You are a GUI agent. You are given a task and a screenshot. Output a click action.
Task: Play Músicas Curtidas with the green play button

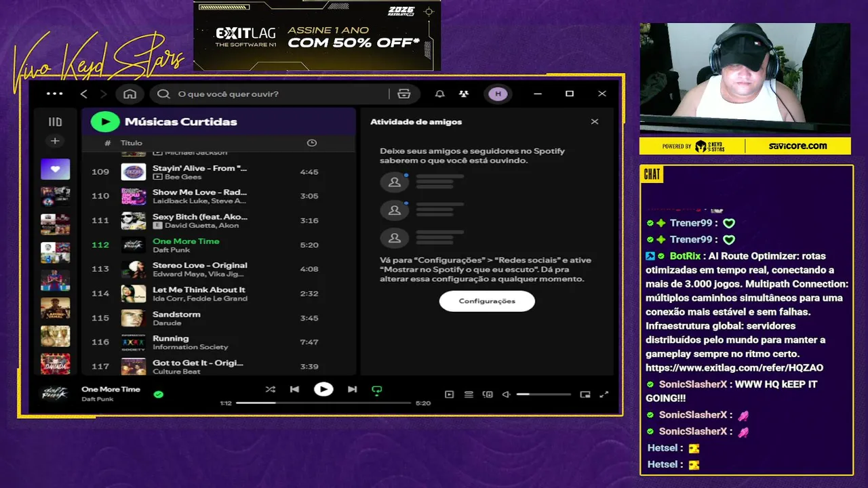[x=105, y=122]
